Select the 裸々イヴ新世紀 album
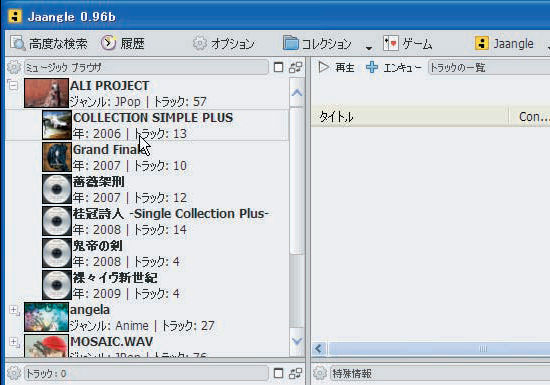 pyautogui.click(x=115, y=278)
